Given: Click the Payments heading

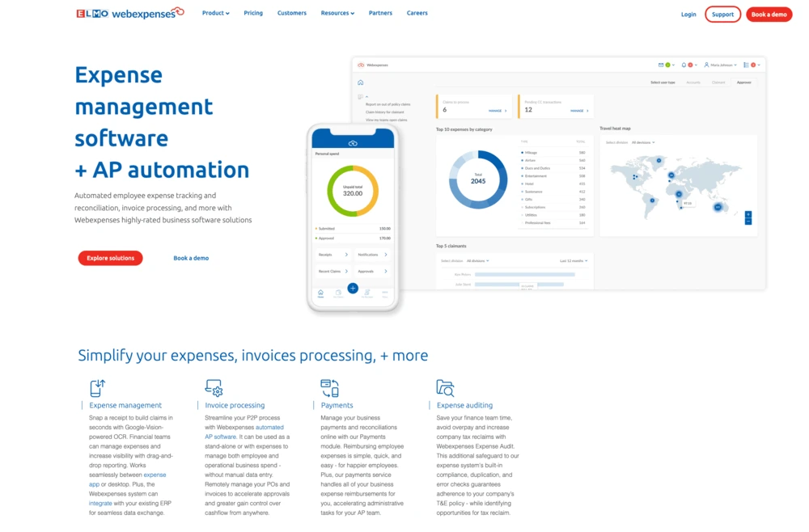Looking at the screenshot, I should pos(337,405).
